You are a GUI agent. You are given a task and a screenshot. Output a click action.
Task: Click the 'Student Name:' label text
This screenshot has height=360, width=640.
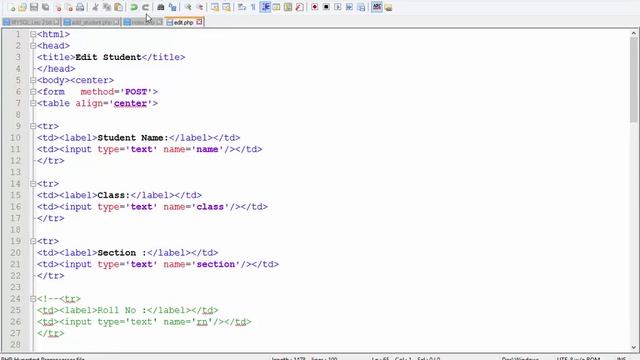133,138
